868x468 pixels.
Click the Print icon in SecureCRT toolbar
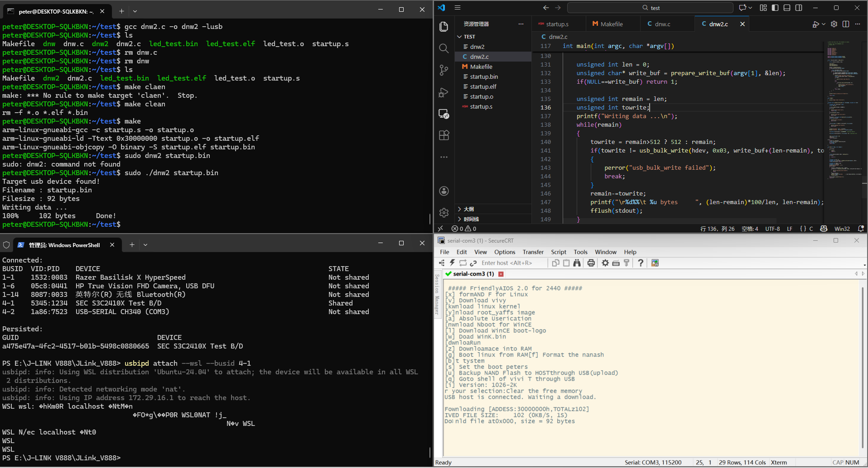point(591,263)
